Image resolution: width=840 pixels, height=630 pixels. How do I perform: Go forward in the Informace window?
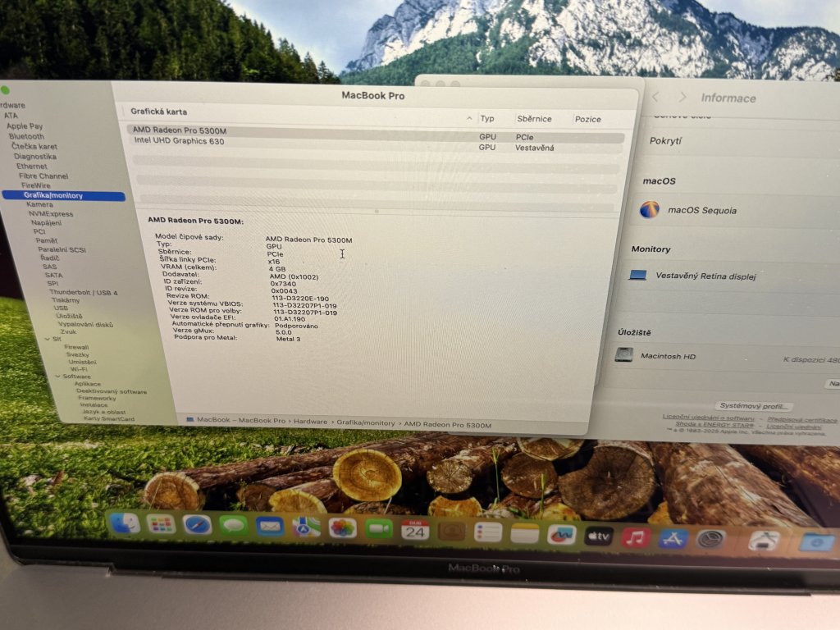tap(682, 97)
